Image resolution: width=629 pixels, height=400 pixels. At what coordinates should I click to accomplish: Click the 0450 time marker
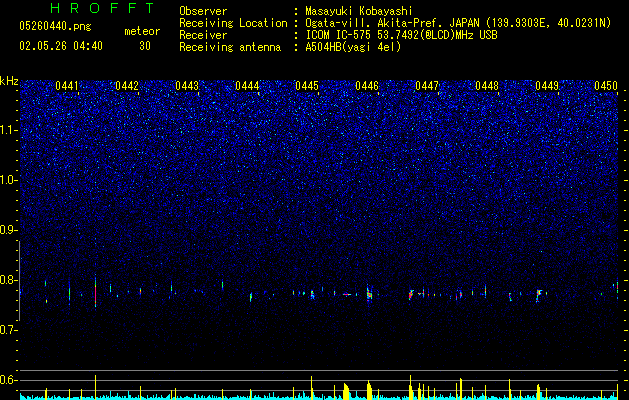pyautogui.click(x=606, y=86)
